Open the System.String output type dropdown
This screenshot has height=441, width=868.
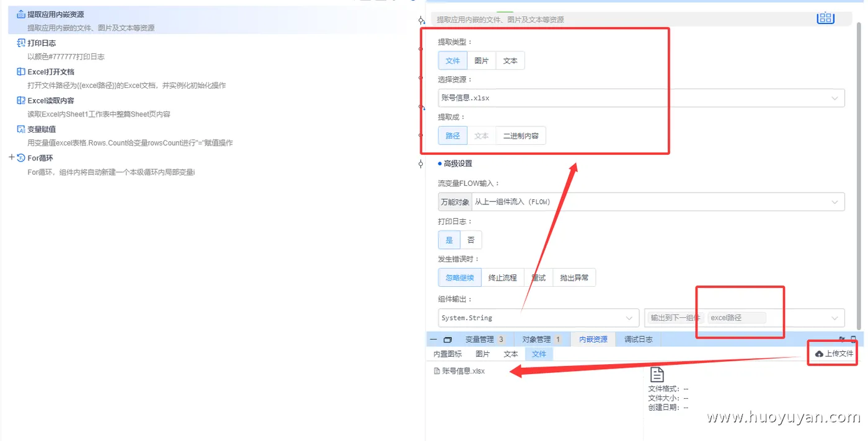coord(538,318)
